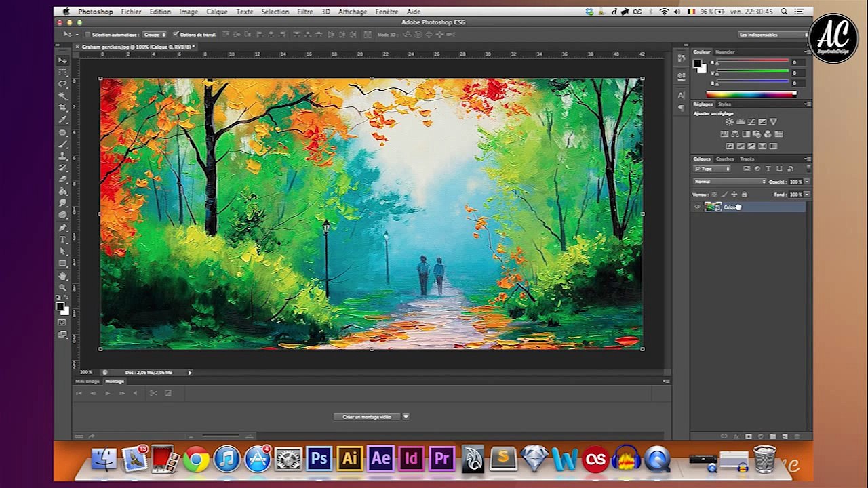This screenshot has width=868, height=488.
Task: Expand the Fond slider dropdown
Action: (x=807, y=195)
